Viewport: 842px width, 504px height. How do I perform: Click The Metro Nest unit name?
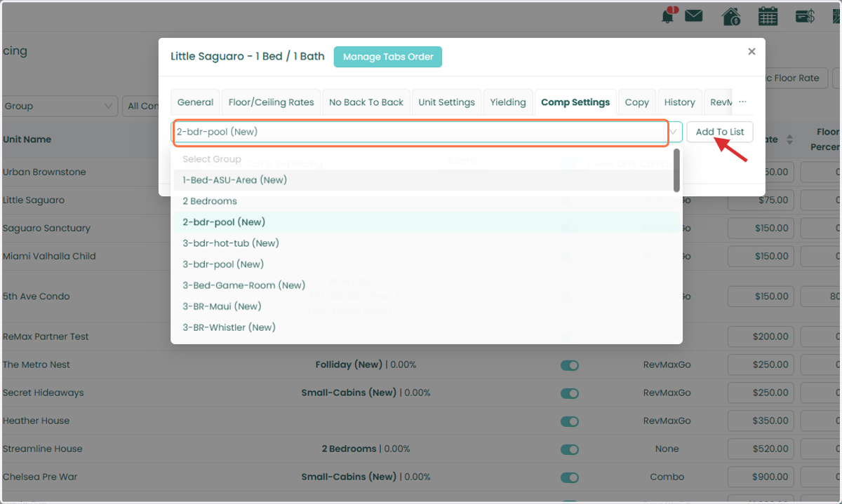pos(36,365)
